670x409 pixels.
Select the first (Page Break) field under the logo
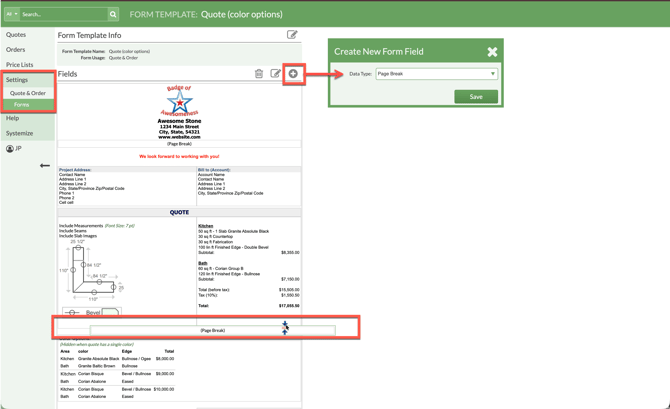pyautogui.click(x=179, y=144)
